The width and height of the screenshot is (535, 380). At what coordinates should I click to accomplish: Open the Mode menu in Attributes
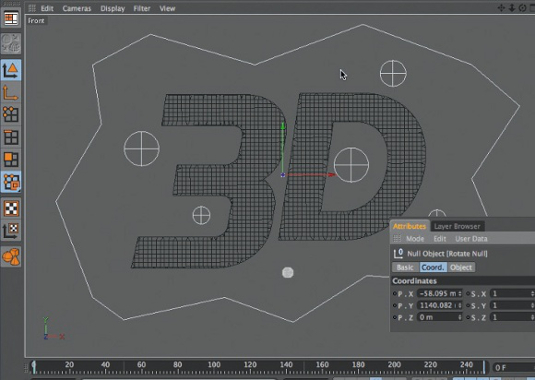tap(415, 239)
